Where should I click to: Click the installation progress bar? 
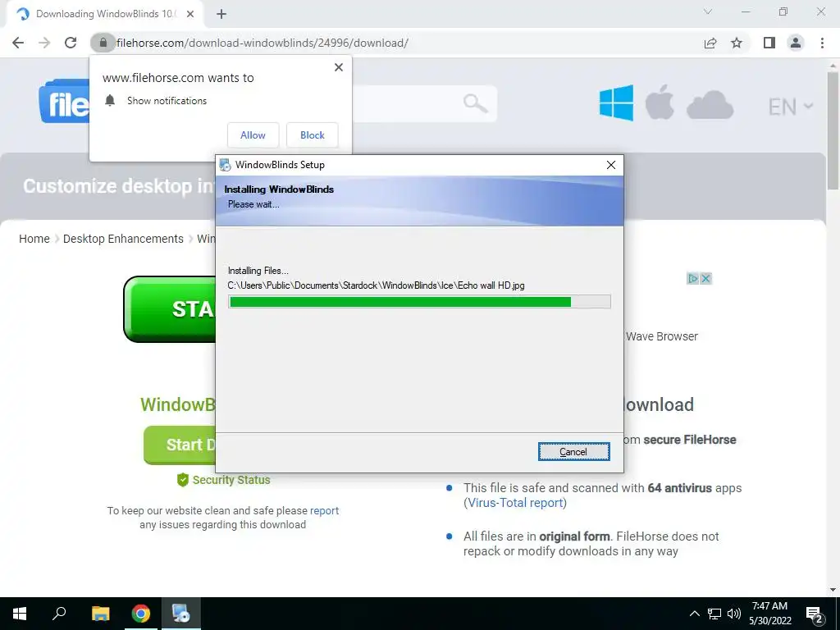[x=419, y=302]
